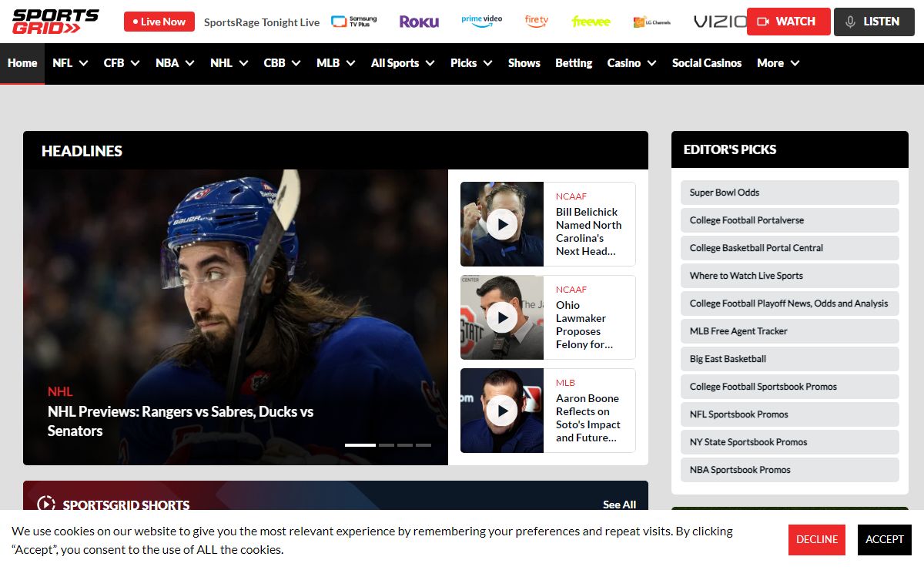Expand the MLB menu
924x570 pixels.
(336, 63)
